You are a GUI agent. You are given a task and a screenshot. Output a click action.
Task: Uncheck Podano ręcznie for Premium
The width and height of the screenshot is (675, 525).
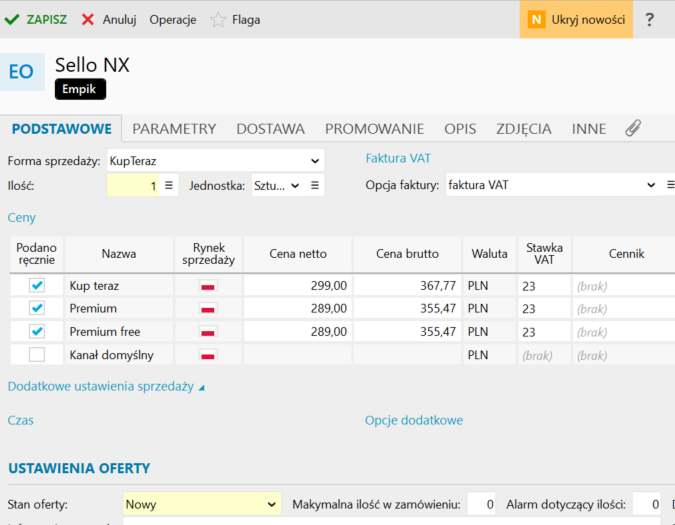[x=37, y=308]
